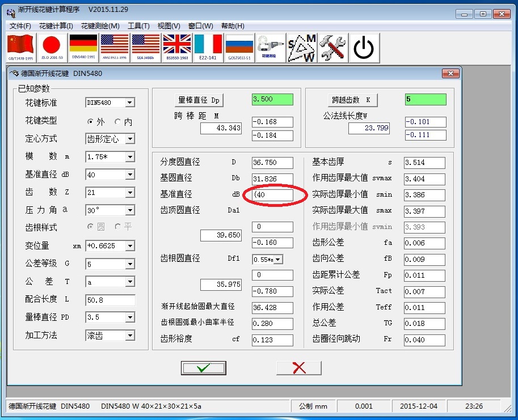
Task: Open the 花键计算(I) menu
Action: (56, 26)
